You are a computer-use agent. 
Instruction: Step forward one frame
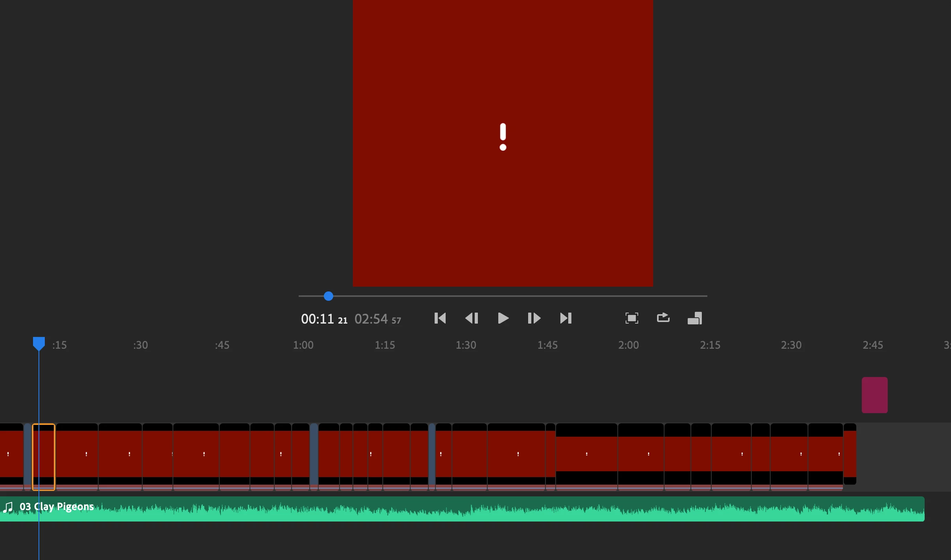coord(534,318)
